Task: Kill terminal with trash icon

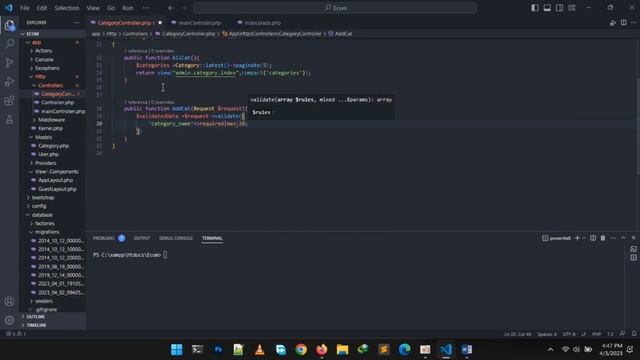Action: click(x=603, y=238)
